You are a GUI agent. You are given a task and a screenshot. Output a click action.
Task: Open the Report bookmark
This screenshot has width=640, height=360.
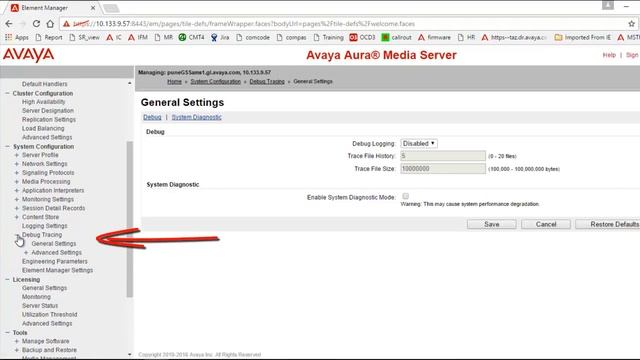coord(49,37)
